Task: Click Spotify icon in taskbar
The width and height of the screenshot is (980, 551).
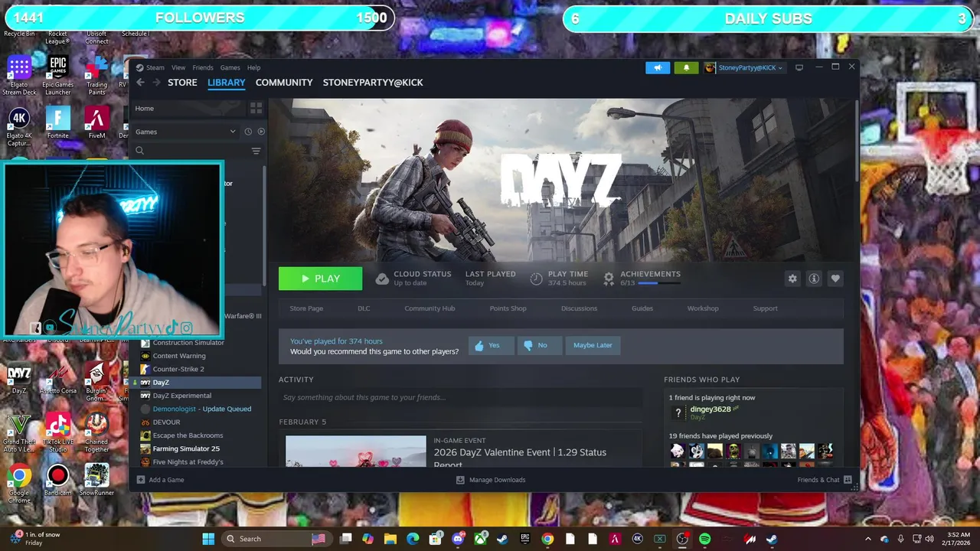Action: (x=704, y=539)
